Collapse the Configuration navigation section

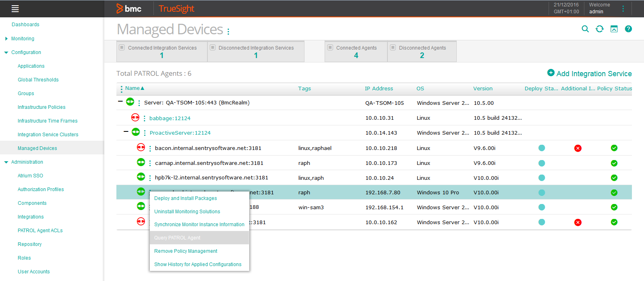click(x=6, y=52)
